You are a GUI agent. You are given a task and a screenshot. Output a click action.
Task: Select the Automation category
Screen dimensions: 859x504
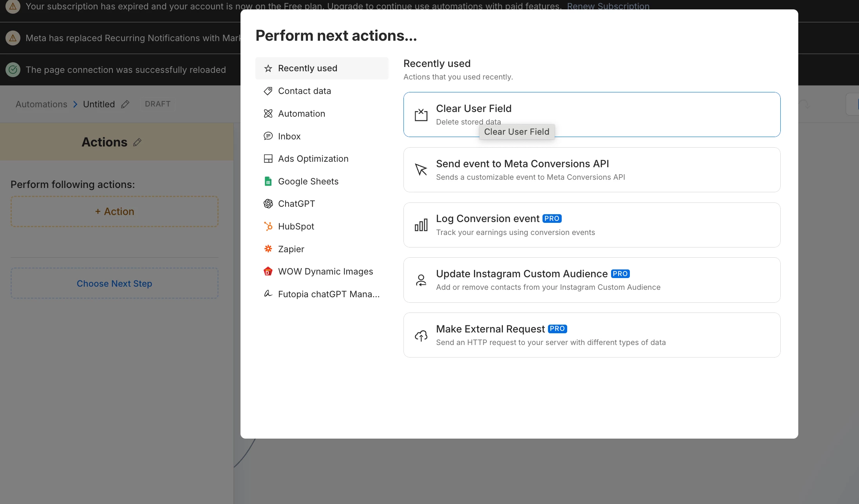(x=301, y=114)
